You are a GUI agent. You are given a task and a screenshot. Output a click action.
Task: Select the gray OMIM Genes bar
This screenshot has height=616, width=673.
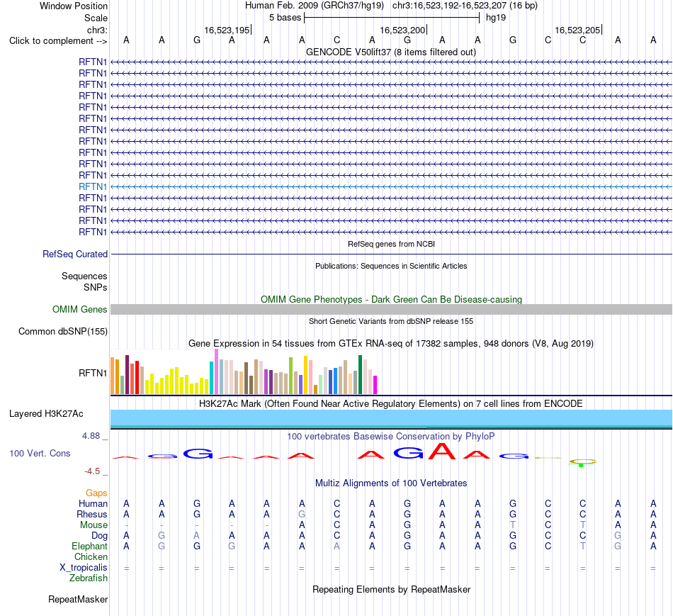tap(391, 309)
